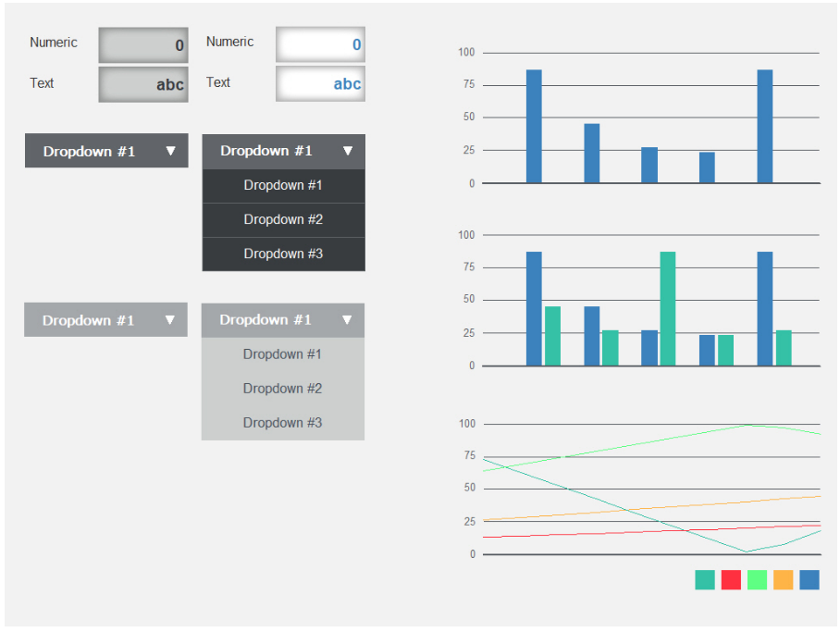Click the white Text field showing abc
The image size is (840, 632).
[320, 84]
